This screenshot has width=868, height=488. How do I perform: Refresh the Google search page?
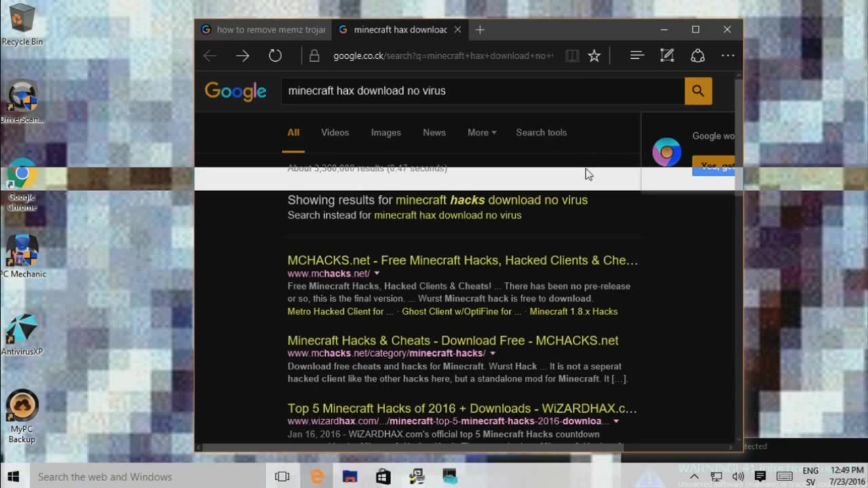pyautogui.click(x=275, y=56)
